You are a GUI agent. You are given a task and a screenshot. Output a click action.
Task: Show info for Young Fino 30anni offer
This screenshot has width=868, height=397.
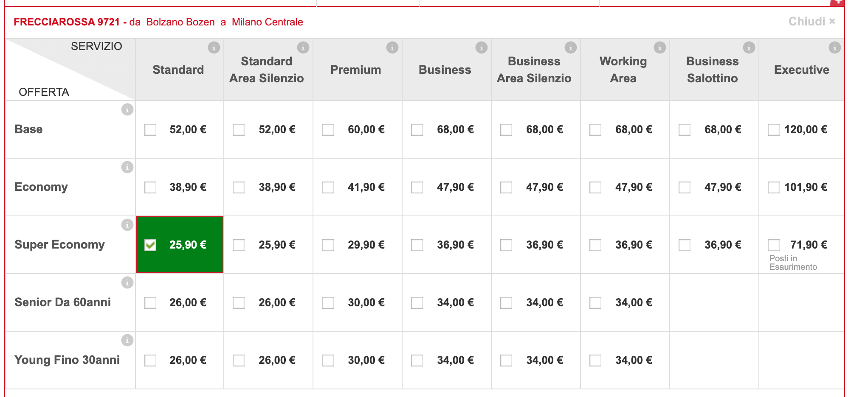pyautogui.click(x=127, y=340)
